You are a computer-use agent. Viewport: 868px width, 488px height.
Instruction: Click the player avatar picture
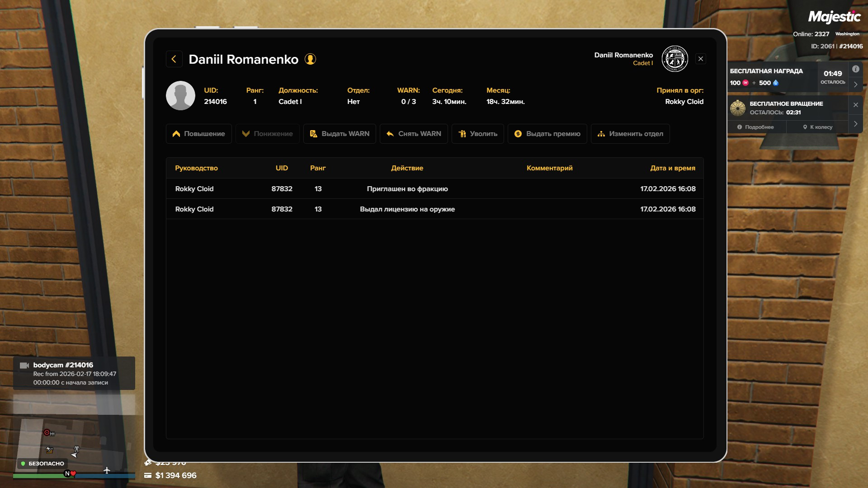[180, 96]
